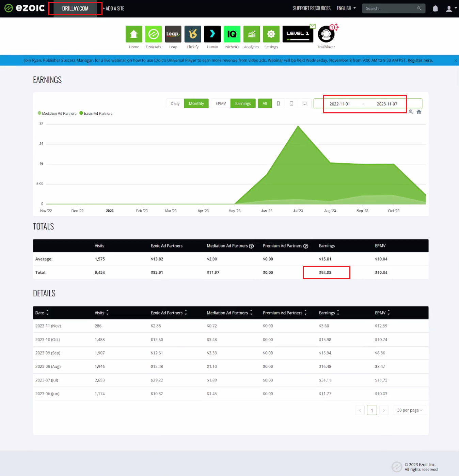The width and height of the screenshot is (459, 476).
Task: Open the user account menu
Action: [x=451, y=9]
